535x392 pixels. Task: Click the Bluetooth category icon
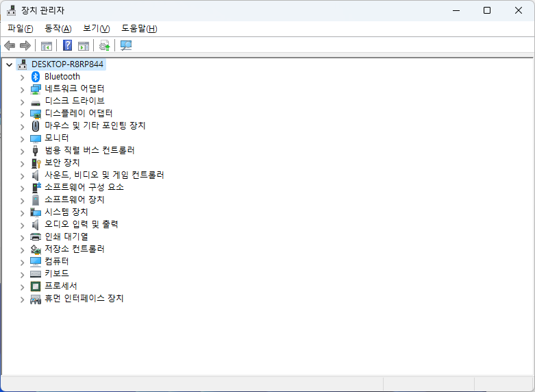[36, 77]
